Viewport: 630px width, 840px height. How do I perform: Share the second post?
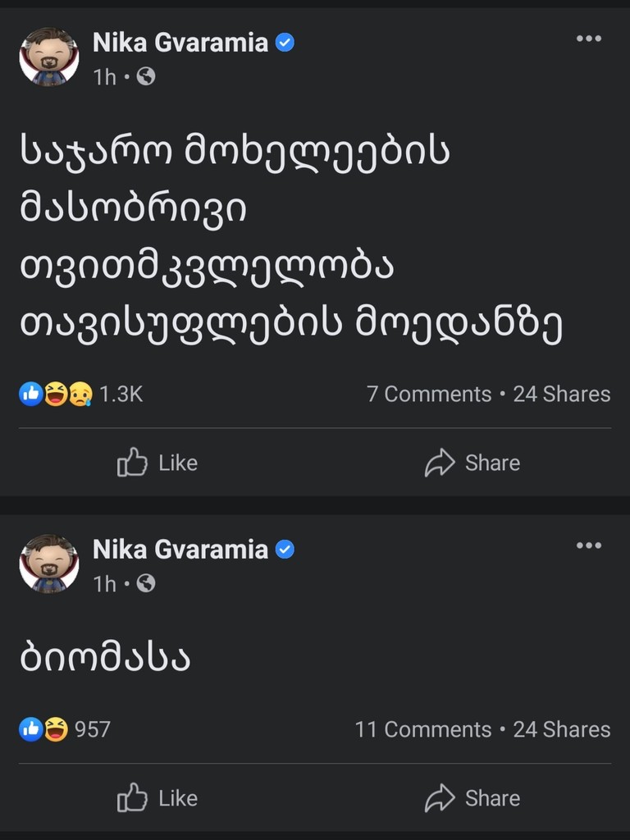click(x=472, y=798)
